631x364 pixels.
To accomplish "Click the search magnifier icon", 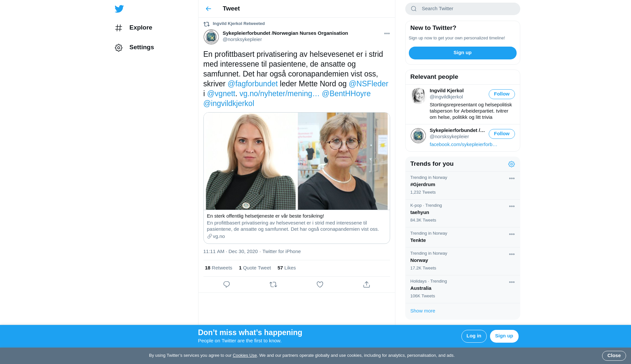I will (x=414, y=9).
